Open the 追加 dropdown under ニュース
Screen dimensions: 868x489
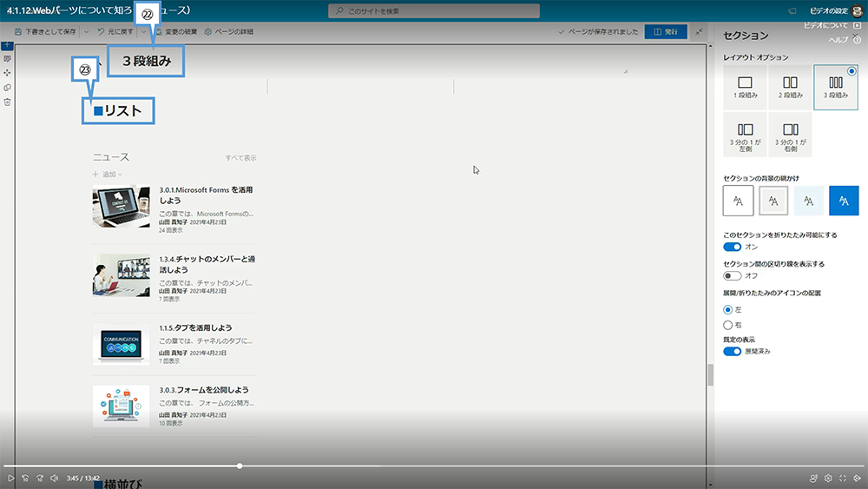pos(108,175)
